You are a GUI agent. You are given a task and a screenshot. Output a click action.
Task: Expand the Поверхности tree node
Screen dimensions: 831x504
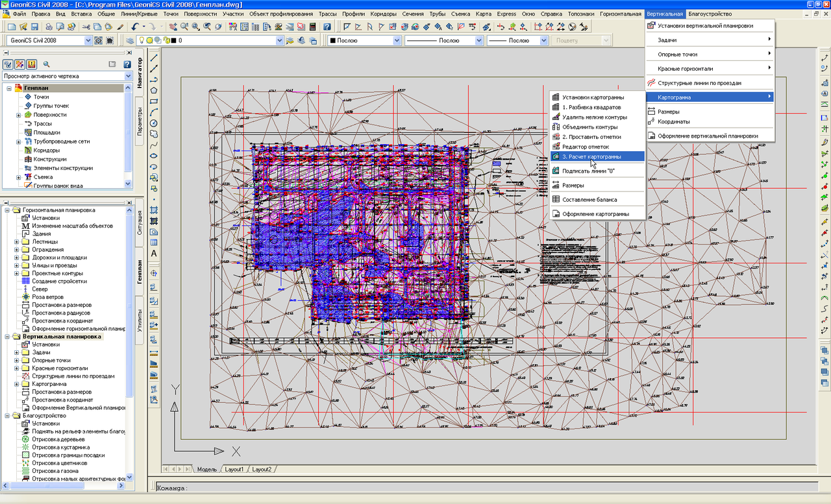point(19,115)
